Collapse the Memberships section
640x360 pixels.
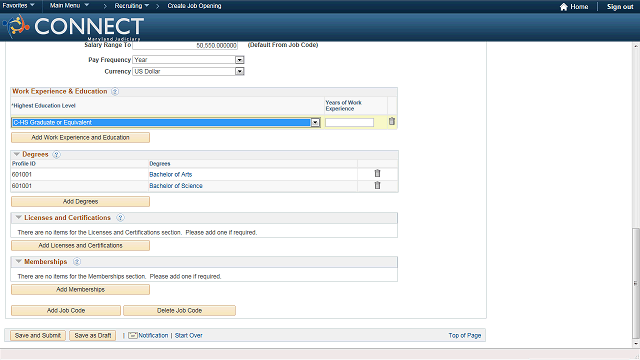[18, 261]
